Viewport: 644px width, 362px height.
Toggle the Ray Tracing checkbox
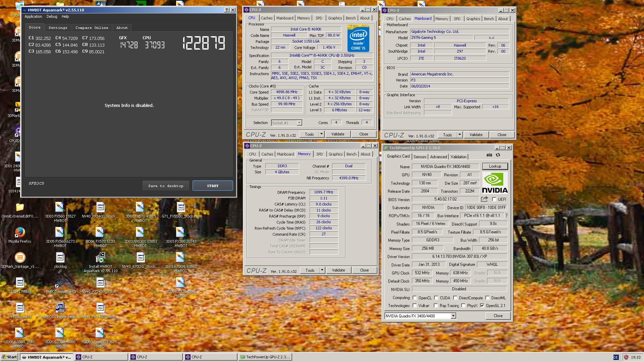(x=436, y=305)
